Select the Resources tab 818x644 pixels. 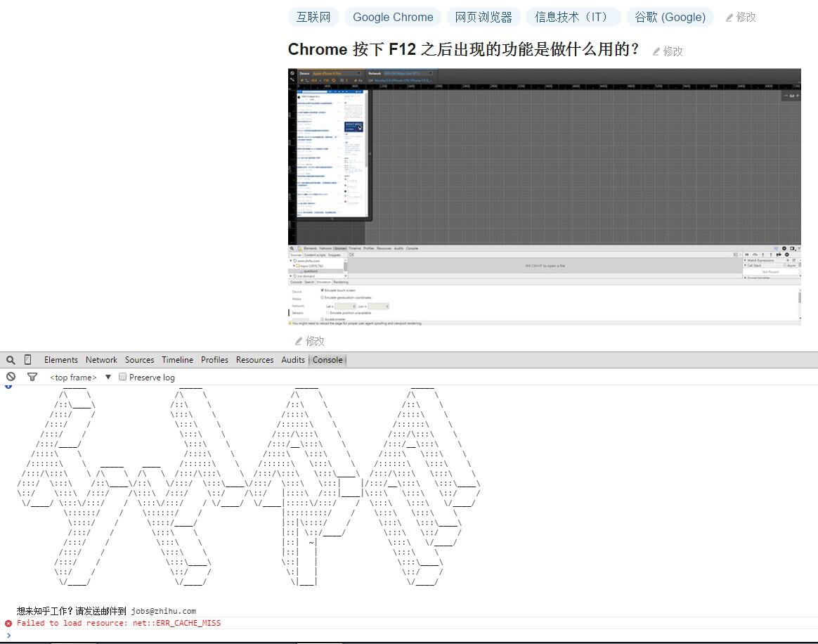(x=254, y=359)
